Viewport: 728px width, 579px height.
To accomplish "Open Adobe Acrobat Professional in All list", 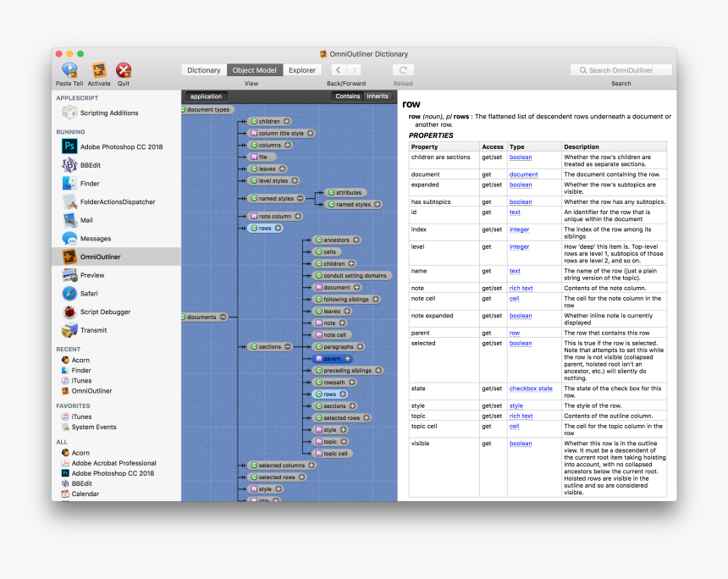I will pyautogui.click(x=113, y=463).
